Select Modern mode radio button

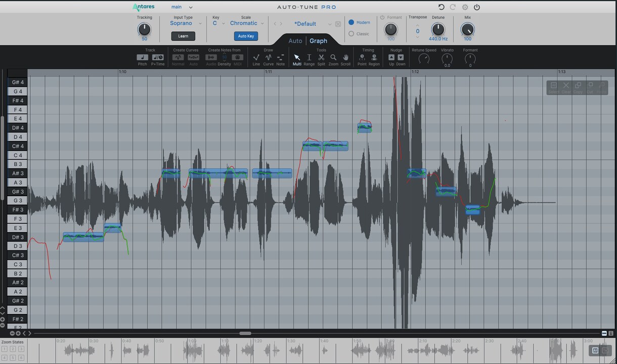(351, 22)
